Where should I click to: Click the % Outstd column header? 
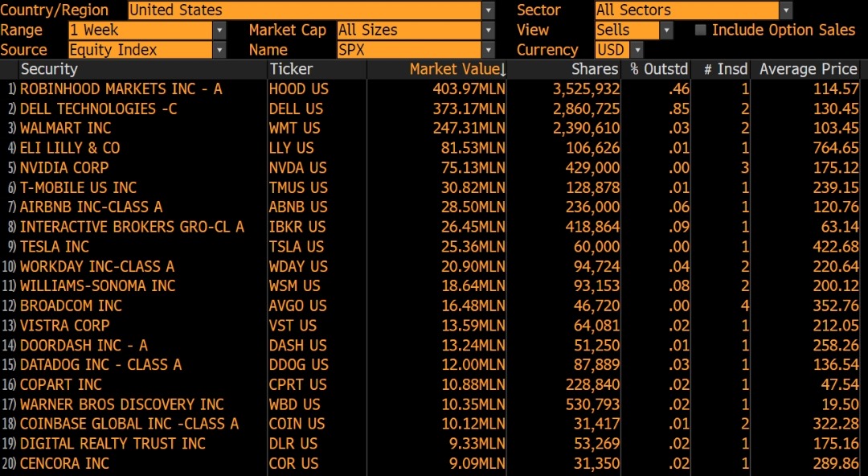(657, 69)
